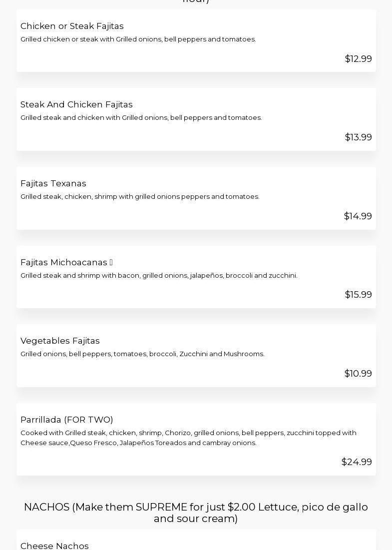Open the Vegetables Fajitas item

click(60, 341)
